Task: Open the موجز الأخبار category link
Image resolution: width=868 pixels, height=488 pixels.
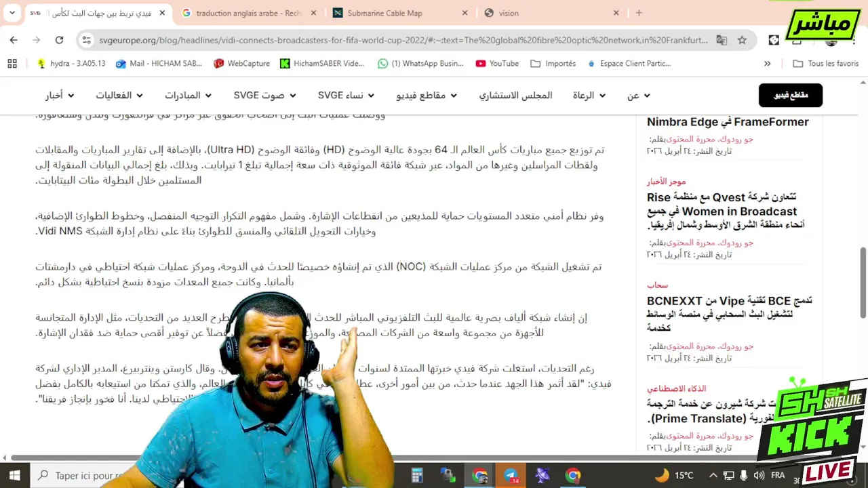Action: pos(667,182)
